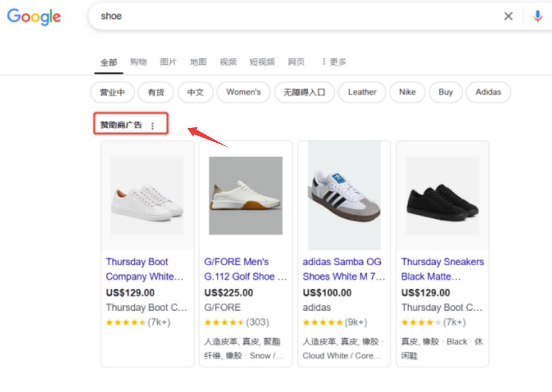Select the 地图 (Maps) search category
This screenshot has height=392, width=552.
[x=198, y=62]
